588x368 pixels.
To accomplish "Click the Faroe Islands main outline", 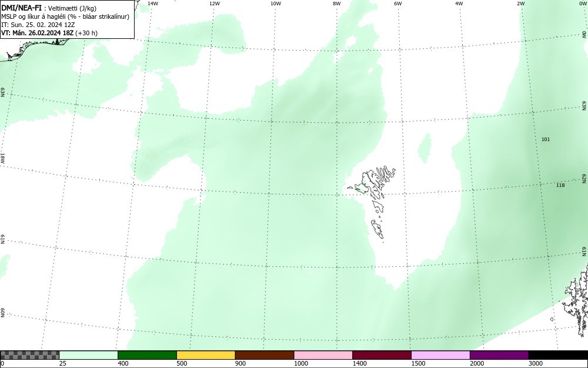I will tap(375, 183).
